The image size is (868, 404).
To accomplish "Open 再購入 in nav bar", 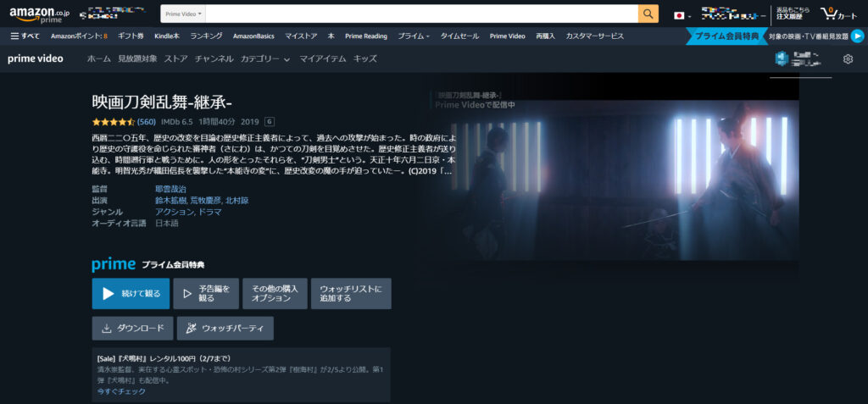I will [x=545, y=36].
